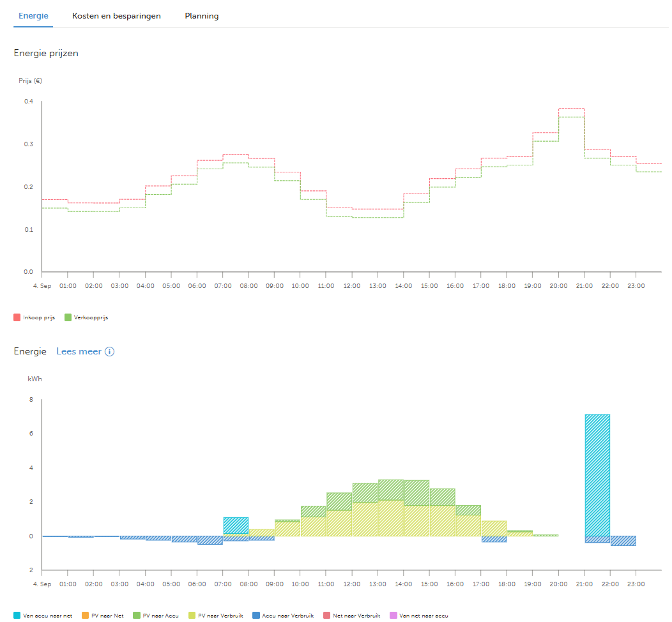Viewport: 672px width, 622px height.
Task: Toggle Van net naar accu legend entry
Action: coord(418,616)
